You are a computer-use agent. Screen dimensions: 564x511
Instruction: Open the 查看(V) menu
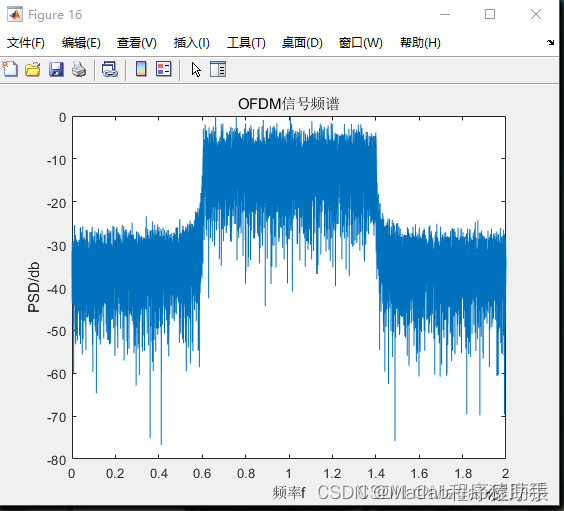pyautogui.click(x=137, y=43)
